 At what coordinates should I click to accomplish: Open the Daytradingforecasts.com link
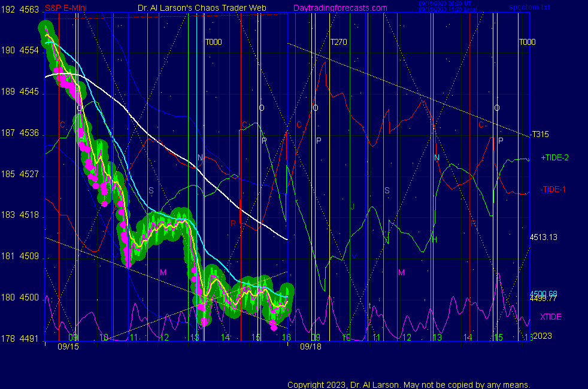[x=340, y=8]
